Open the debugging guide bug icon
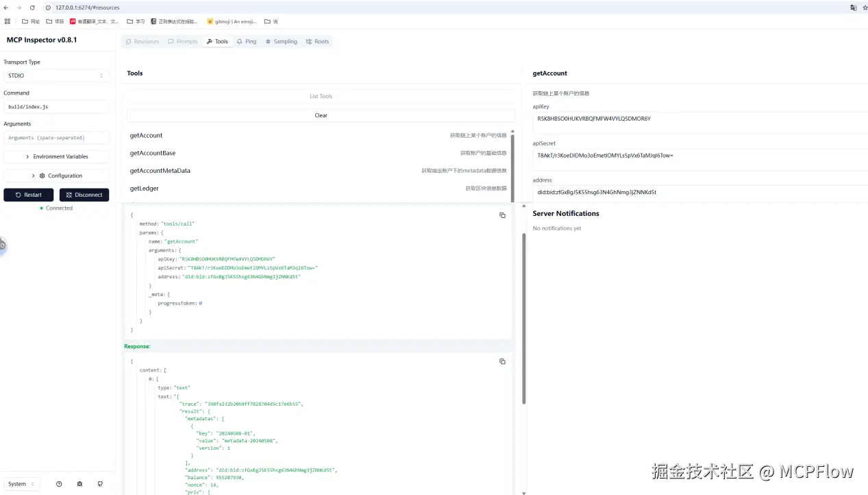 pyautogui.click(x=79, y=484)
